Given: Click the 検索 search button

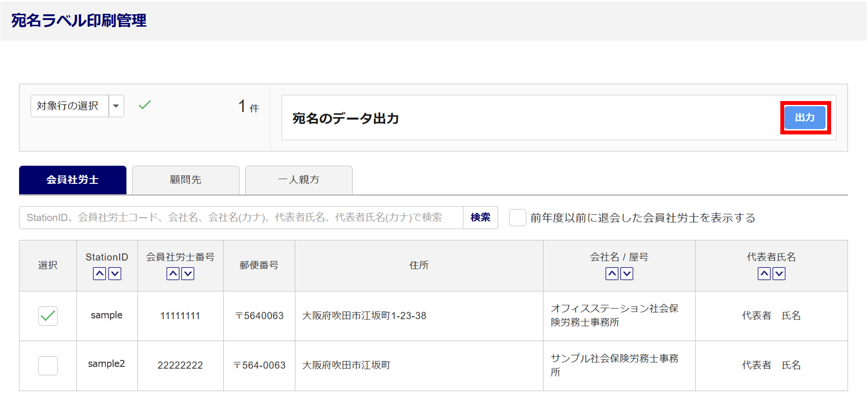Looking at the screenshot, I should [x=480, y=218].
